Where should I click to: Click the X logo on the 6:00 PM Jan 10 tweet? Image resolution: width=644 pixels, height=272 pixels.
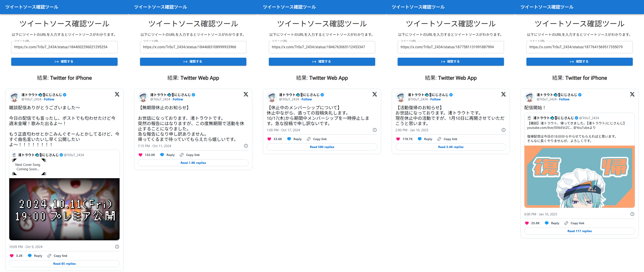pyautogui.click(x=632, y=94)
